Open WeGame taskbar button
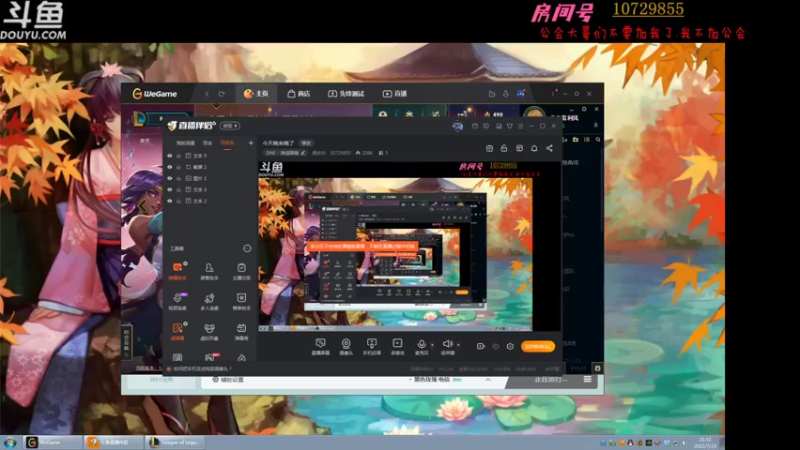 click(x=53, y=442)
